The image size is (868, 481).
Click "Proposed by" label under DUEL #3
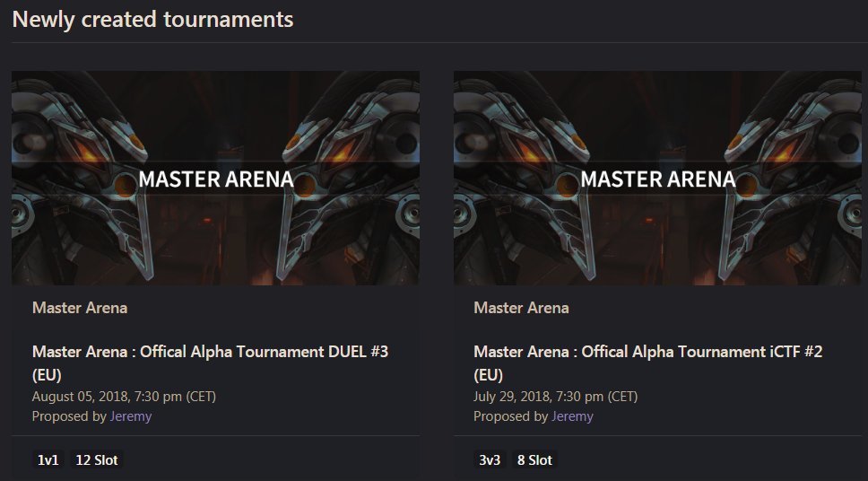pos(69,416)
